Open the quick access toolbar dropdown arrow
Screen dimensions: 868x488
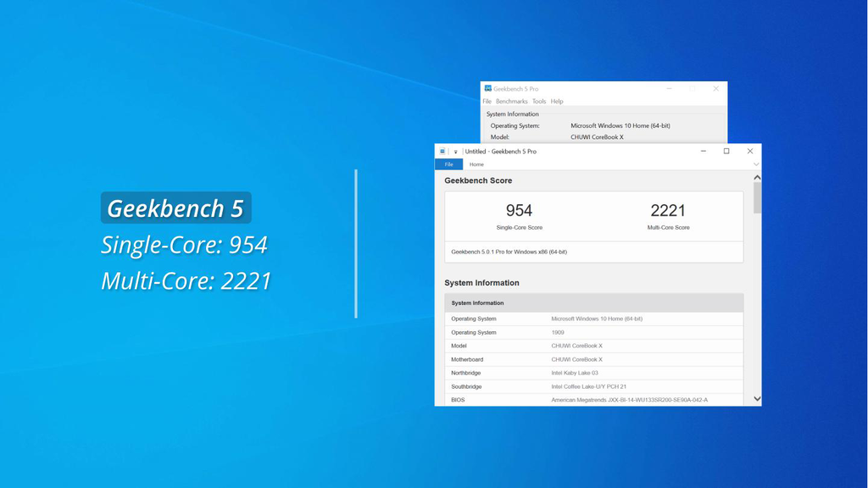coord(455,152)
